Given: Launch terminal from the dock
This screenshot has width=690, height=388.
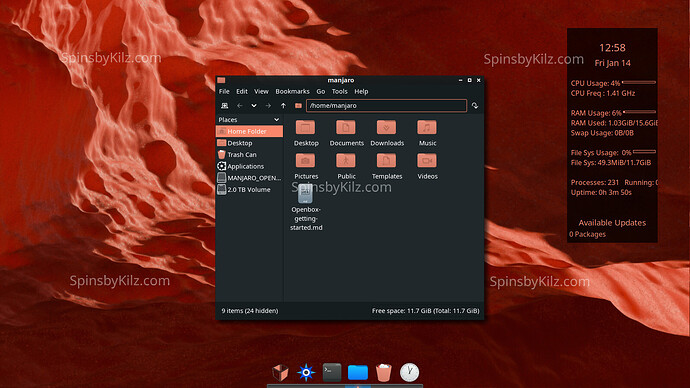Looking at the screenshot, I should pos(332,373).
